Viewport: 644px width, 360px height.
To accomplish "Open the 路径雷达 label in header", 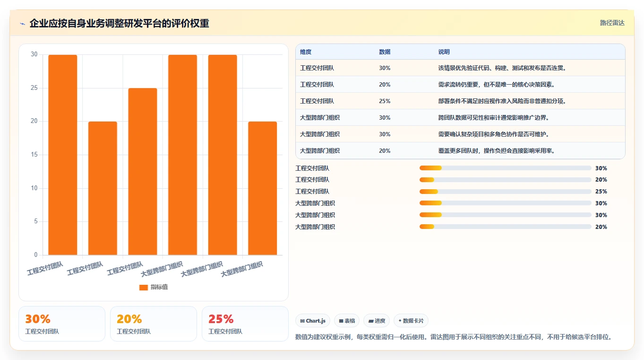I will 612,23.
